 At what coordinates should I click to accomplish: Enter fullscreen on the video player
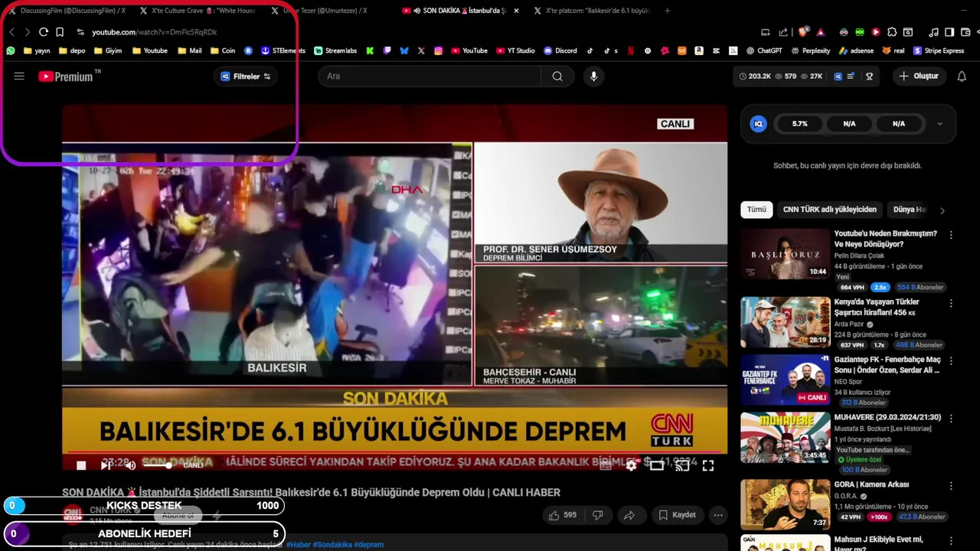pyautogui.click(x=708, y=465)
